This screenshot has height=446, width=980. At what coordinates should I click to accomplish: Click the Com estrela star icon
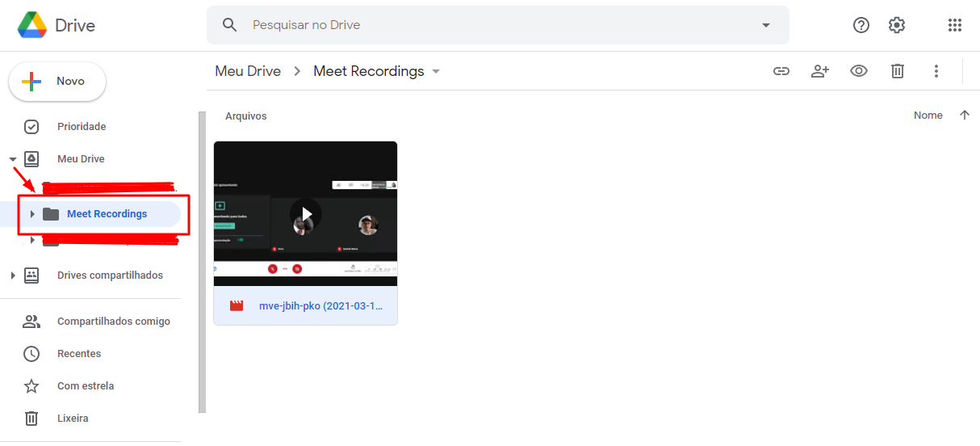(31, 386)
